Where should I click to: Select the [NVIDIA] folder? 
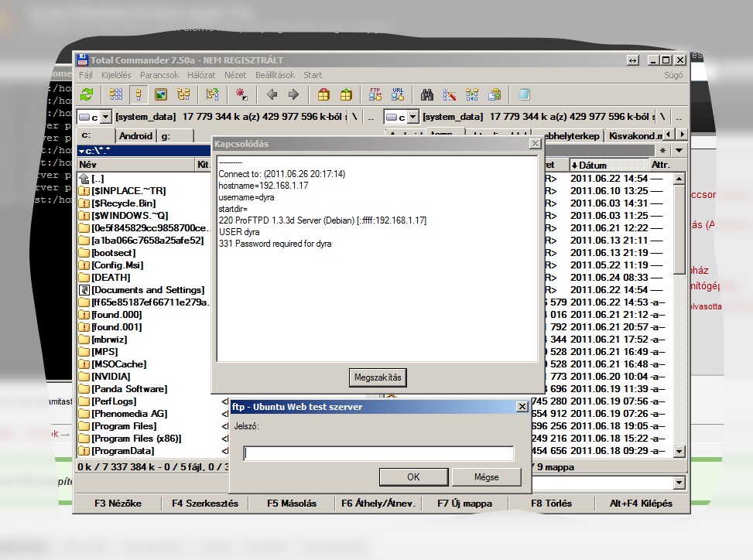[111, 376]
